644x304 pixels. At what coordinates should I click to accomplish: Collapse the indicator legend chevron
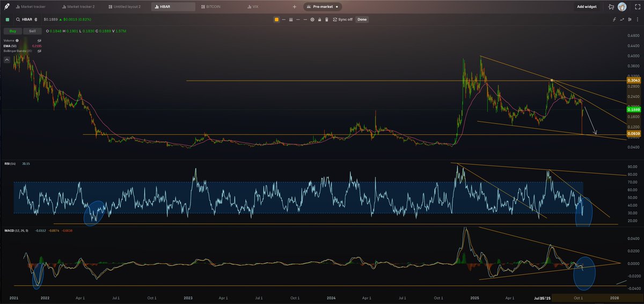tap(7, 60)
